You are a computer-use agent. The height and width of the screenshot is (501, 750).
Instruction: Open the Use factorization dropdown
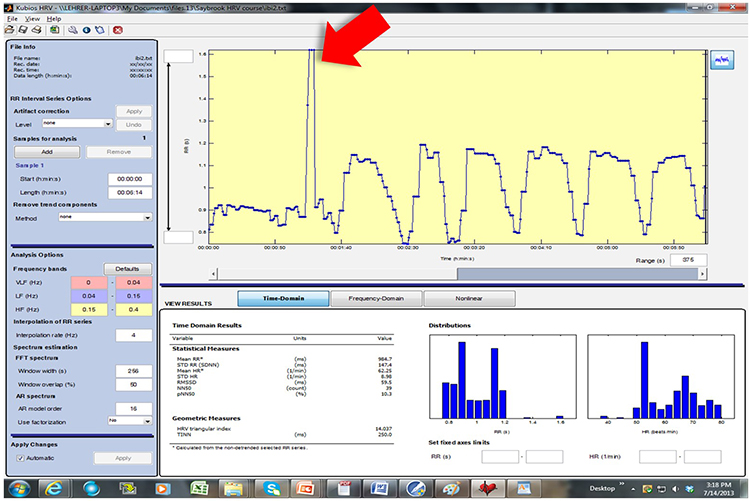(130, 421)
